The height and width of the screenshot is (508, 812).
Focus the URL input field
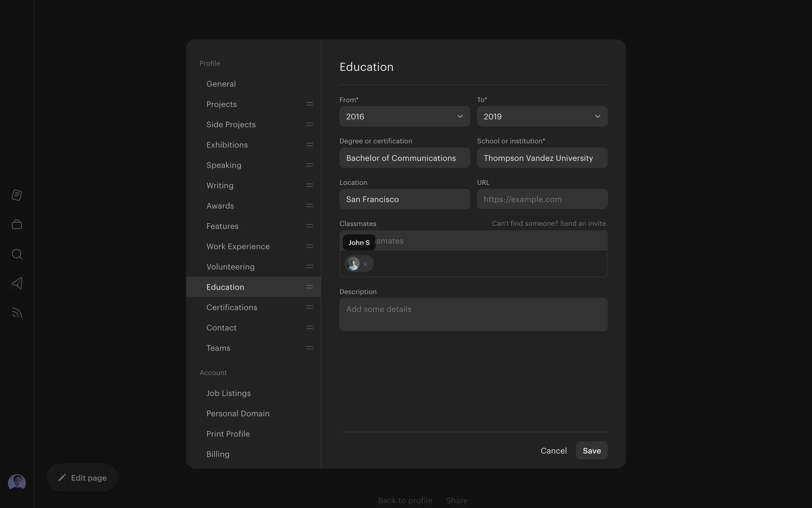tap(542, 199)
